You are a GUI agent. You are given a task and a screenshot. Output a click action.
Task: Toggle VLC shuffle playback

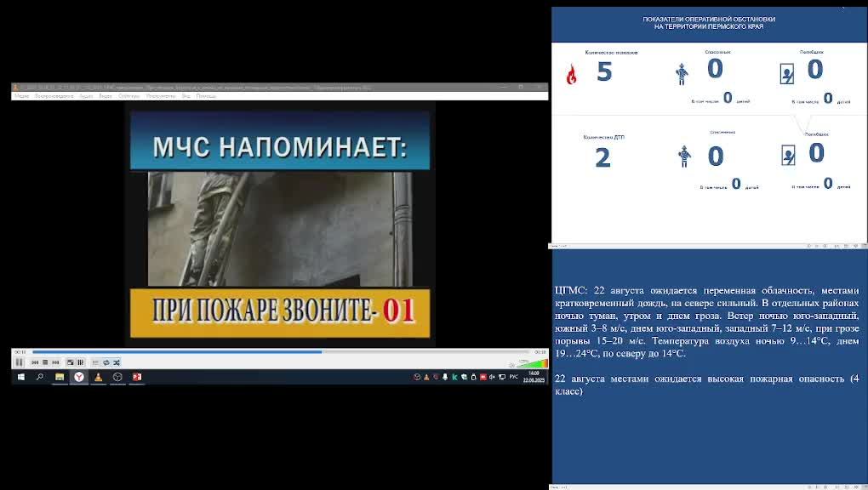click(x=117, y=362)
